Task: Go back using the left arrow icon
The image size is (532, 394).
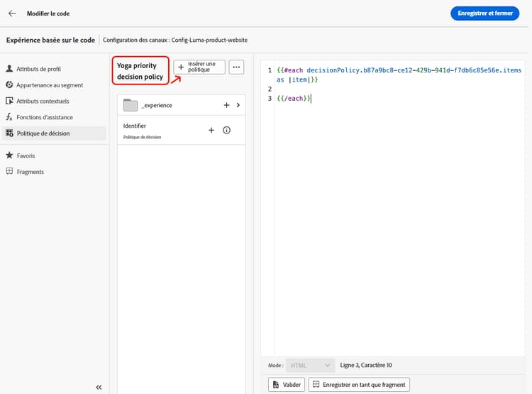Action: (12, 13)
